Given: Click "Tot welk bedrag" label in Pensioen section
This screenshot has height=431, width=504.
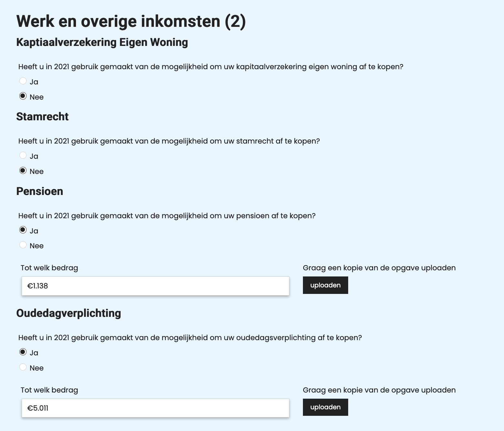Looking at the screenshot, I should pyautogui.click(x=49, y=268).
